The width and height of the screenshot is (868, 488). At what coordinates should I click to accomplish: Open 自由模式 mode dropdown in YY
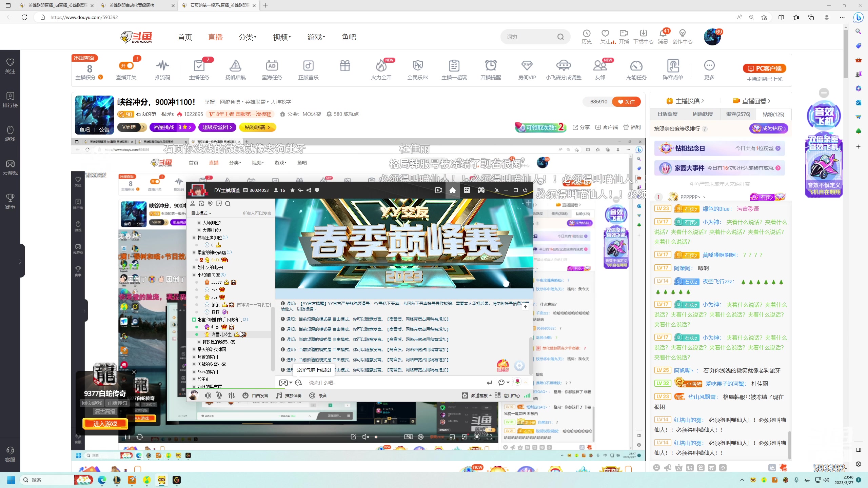click(201, 213)
